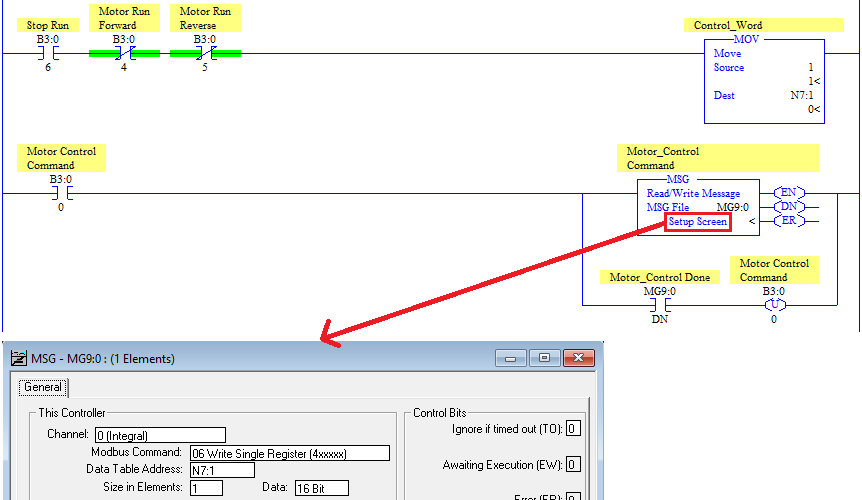The width and height of the screenshot is (862, 500).
Task: Select the Motor Run Forward contact B3:0/4
Action: coord(124,53)
